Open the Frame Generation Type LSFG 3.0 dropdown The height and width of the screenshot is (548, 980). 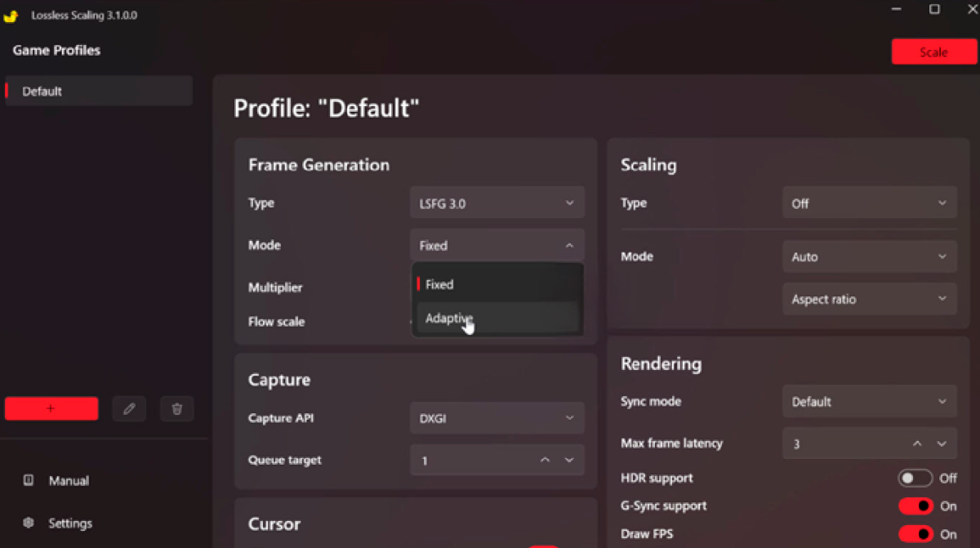497,203
